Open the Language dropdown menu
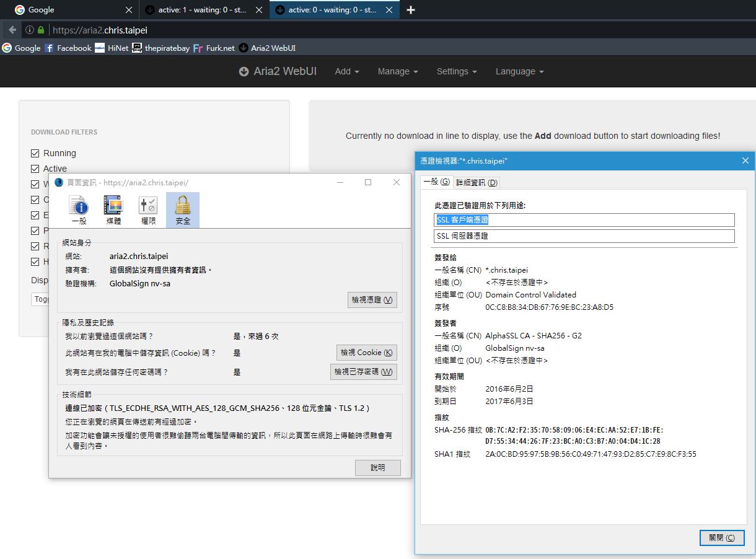 [x=519, y=71]
